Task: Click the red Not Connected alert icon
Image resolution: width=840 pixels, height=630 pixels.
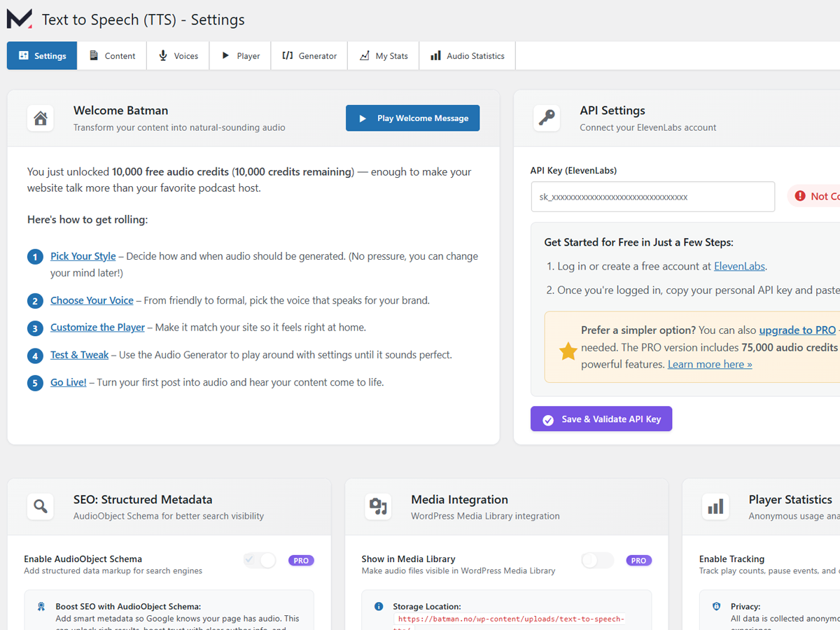Action: click(x=799, y=196)
